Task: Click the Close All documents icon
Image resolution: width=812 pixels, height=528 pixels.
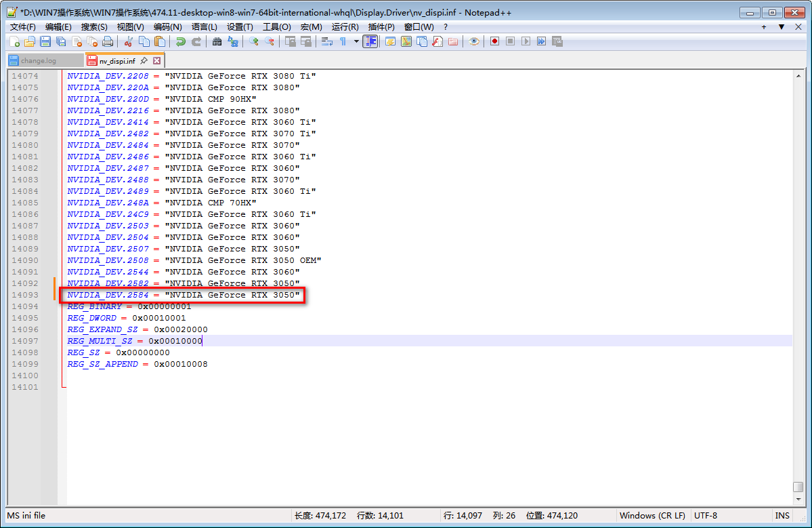Action: pos(92,41)
